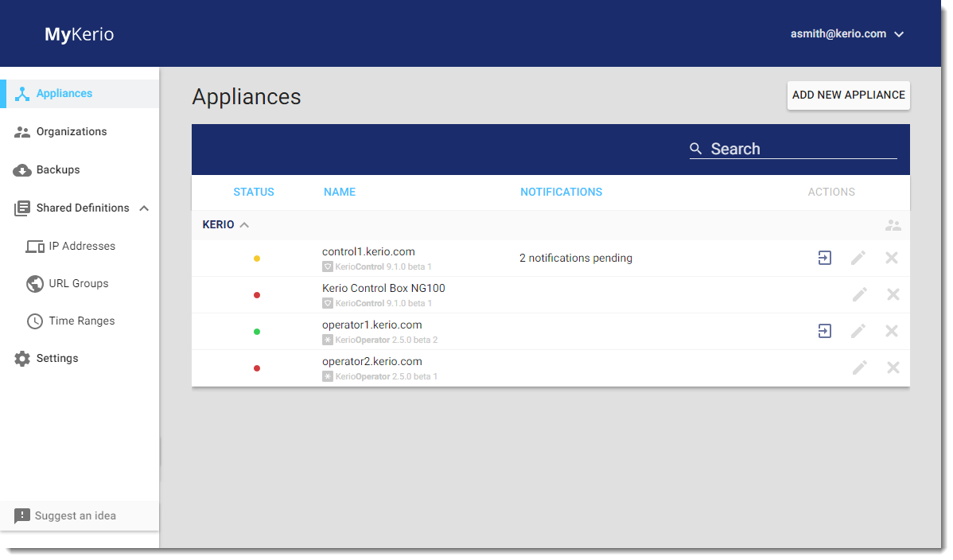The height and width of the screenshot is (560, 953).
Task: Open IP Addresses definitions
Action: point(82,247)
